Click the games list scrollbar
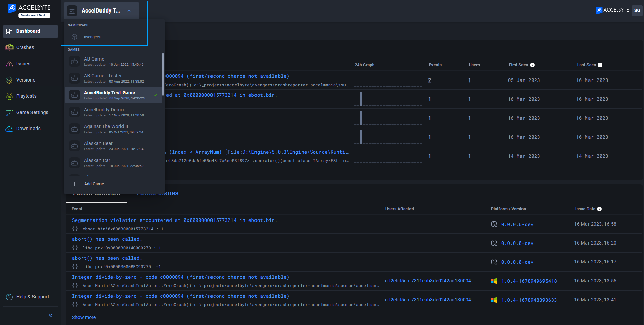Image resolution: width=644 pixels, height=325 pixels. point(163,74)
